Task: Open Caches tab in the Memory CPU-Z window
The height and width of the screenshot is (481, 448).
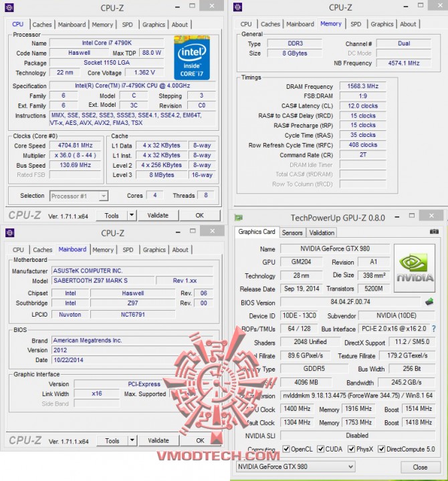Action: 271,24
